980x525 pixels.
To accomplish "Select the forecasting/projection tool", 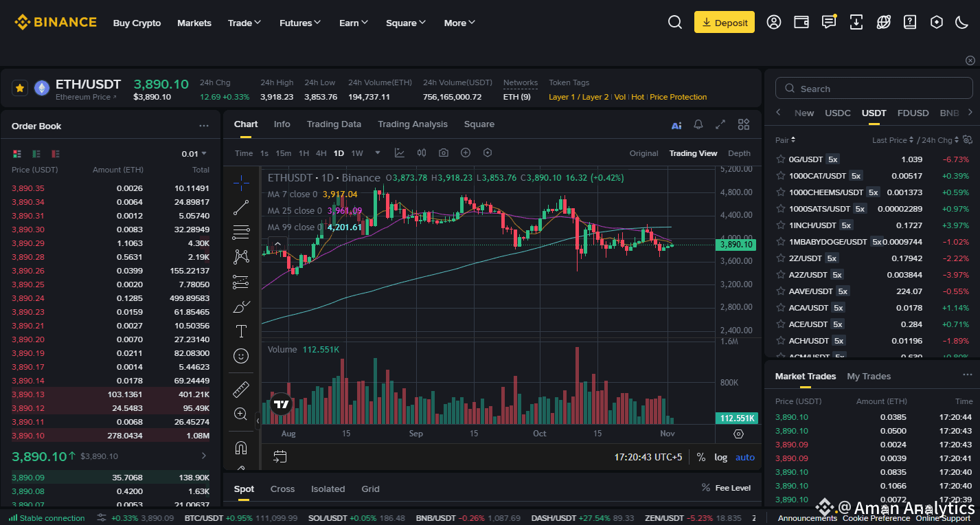I will 241,282.
